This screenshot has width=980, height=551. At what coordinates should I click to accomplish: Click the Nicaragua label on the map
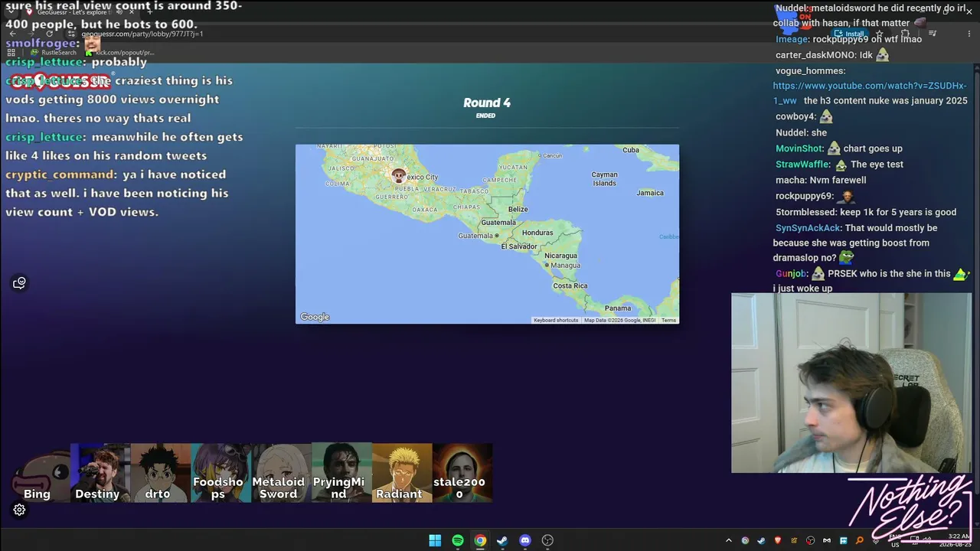click(560, 256)
